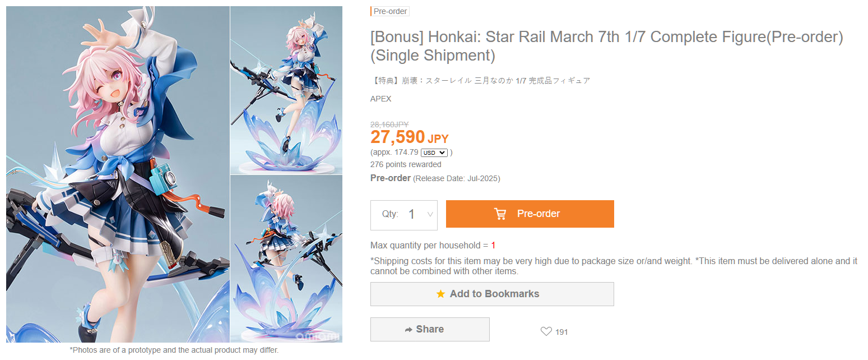Click the Release Date Jul-2025 text
This screenshot has width=868, height=360.
pyautogui.click(x=456, y=179)
